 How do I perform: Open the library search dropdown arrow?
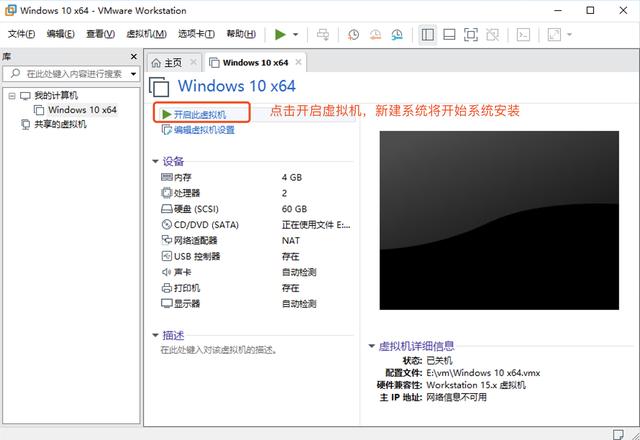click(x=133, y=74)
